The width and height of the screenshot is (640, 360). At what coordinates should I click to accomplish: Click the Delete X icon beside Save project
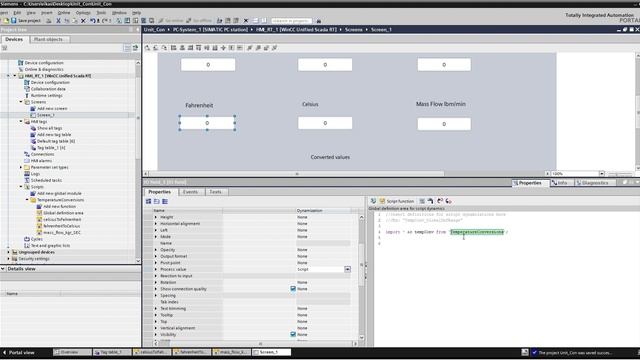[x=83, y=20]
